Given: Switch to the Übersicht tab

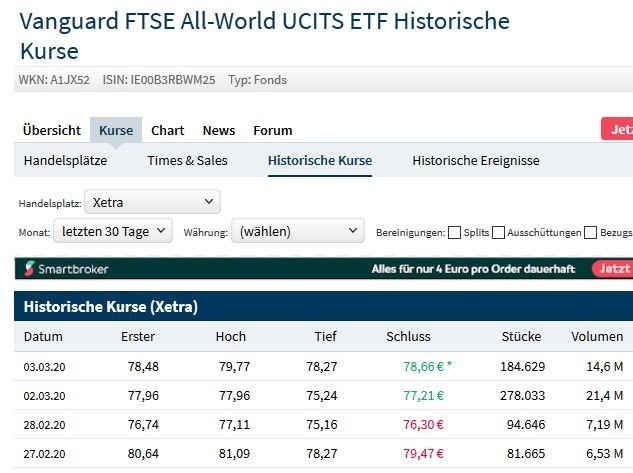Looking at the screenshot, I should 52,130.
